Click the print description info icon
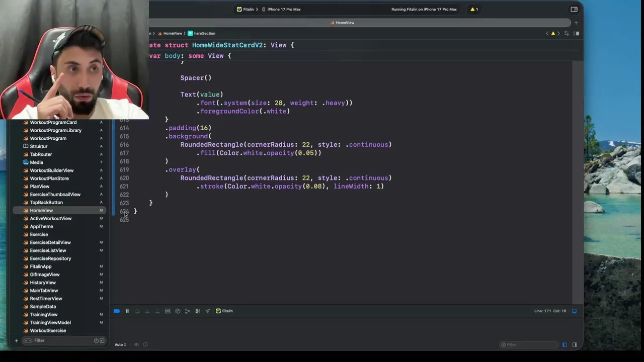Screen dimensions: 644x362 pyautogui.click(x=145, y=344)
